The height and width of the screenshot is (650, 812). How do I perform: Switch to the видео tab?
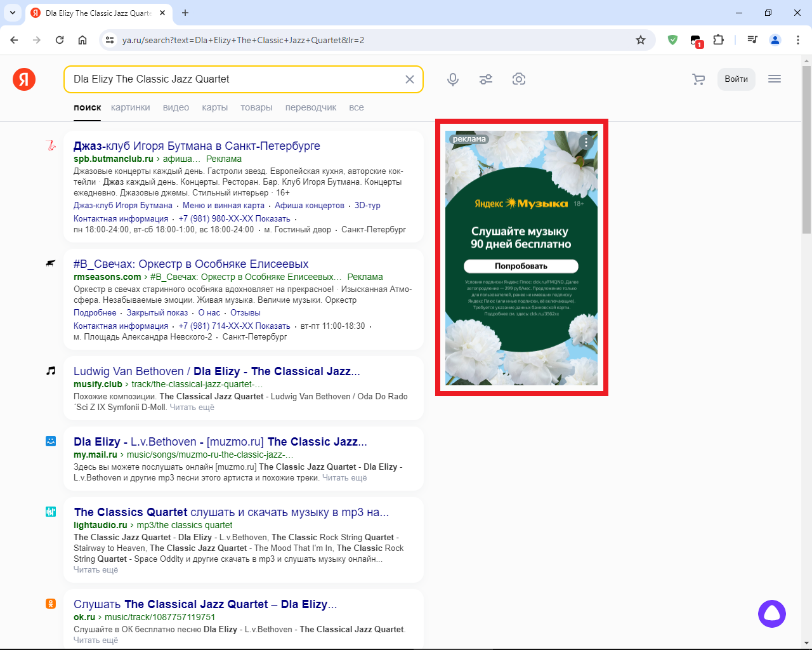176,107
